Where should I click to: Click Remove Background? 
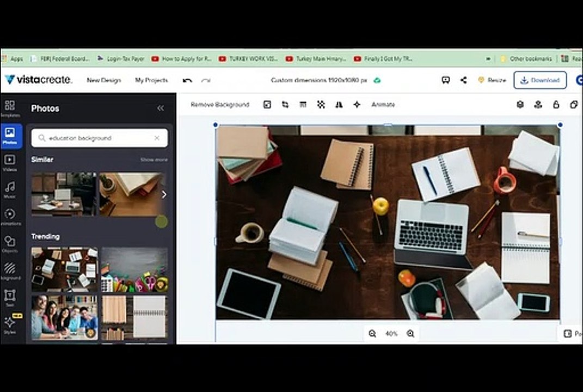[x=220, y=105]
